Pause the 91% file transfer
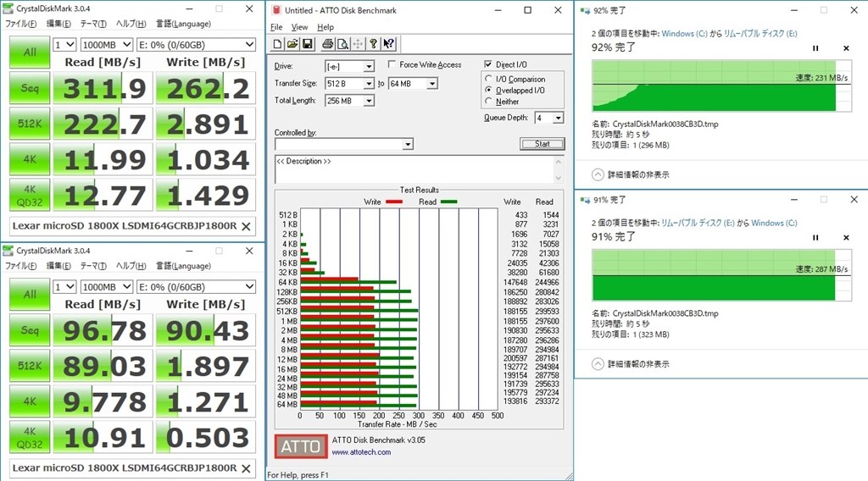Screen dimensions: 868x481 click(815, 237)
